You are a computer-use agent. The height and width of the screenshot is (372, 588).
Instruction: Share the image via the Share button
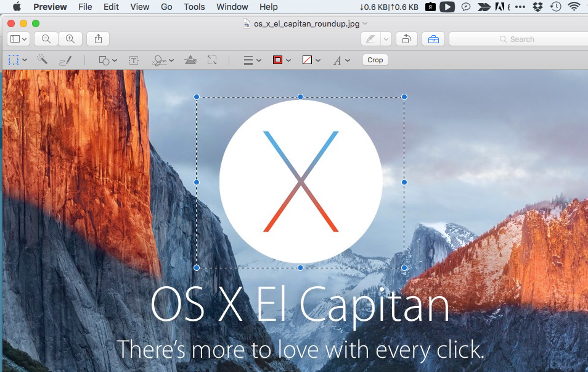point(98,39)
